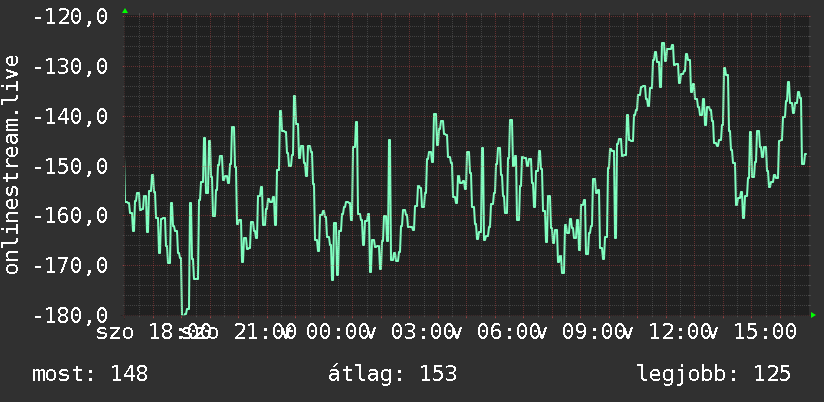Click the 21:00 time axis label

click(x=265, y=332)
